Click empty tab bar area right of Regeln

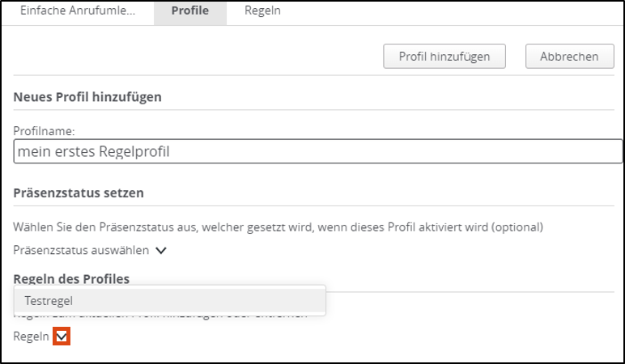(x=453, y=11)
